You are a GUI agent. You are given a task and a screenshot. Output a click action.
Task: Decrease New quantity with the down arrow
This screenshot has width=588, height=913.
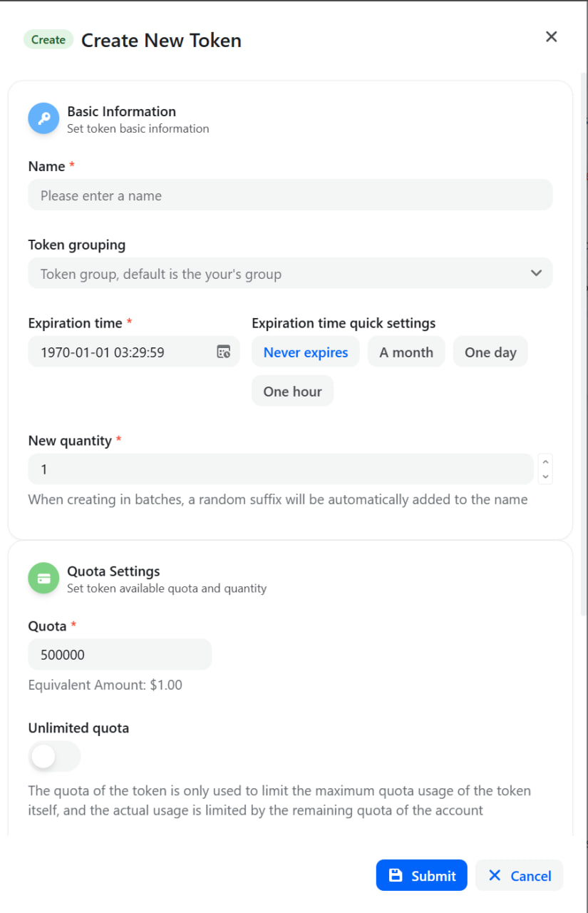tap(546, 476)
